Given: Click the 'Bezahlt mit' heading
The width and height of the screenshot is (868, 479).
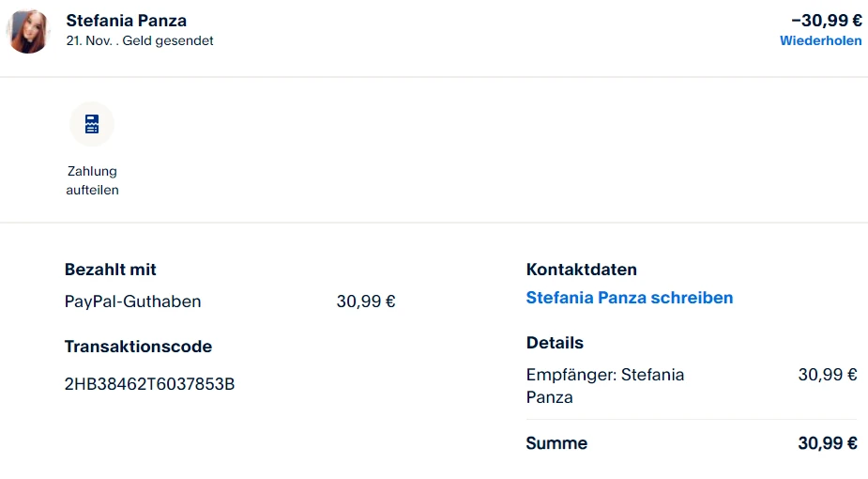Looking at the screenshot, I should (110, 270).
